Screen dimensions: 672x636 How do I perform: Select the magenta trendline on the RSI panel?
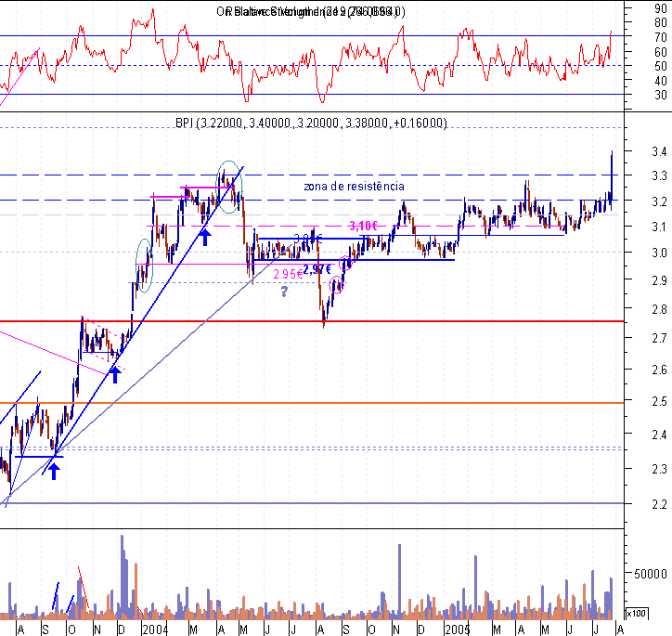pyautogui.click(x=19, y=77)
